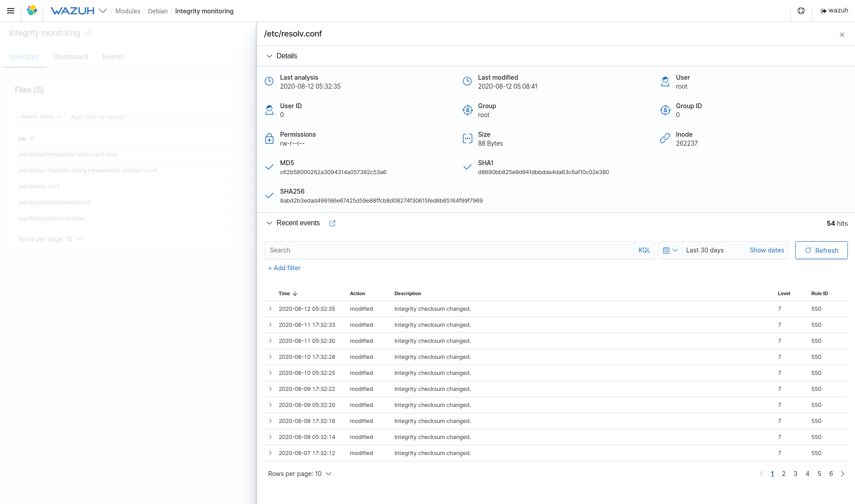
Task: Click the User ID icon
Action: (269, 110)
